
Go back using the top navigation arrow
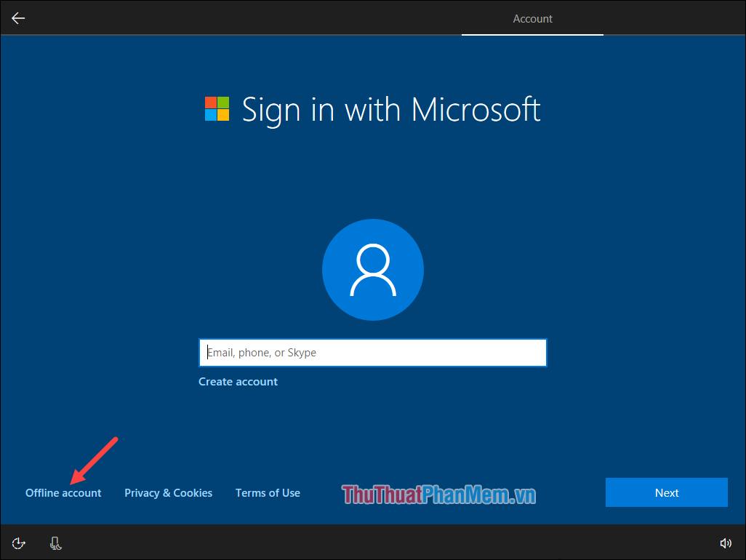(17, 17)
